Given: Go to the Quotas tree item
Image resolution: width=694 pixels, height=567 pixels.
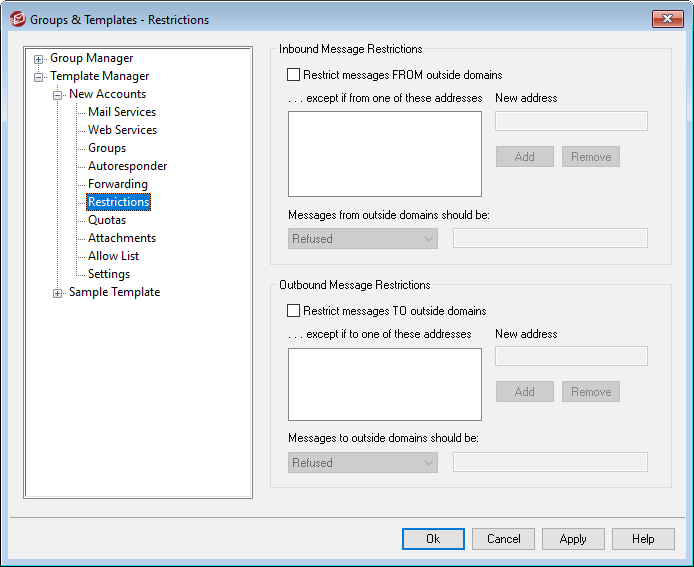Looking at the screenshot, I should (x=107, y=220).
